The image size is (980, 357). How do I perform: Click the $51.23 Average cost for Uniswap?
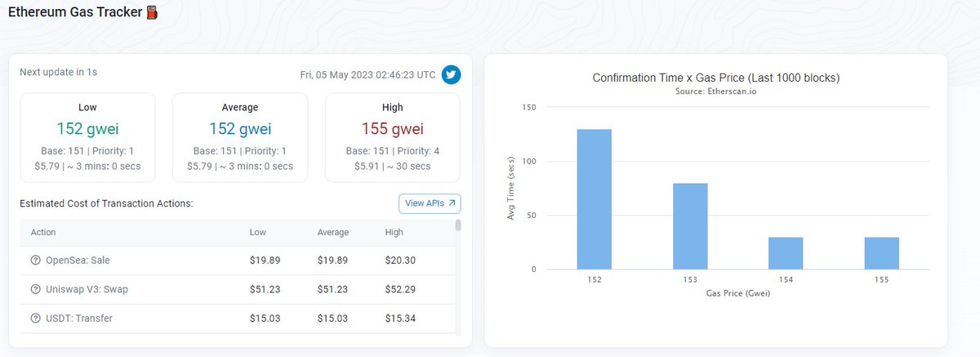point(332,289)
